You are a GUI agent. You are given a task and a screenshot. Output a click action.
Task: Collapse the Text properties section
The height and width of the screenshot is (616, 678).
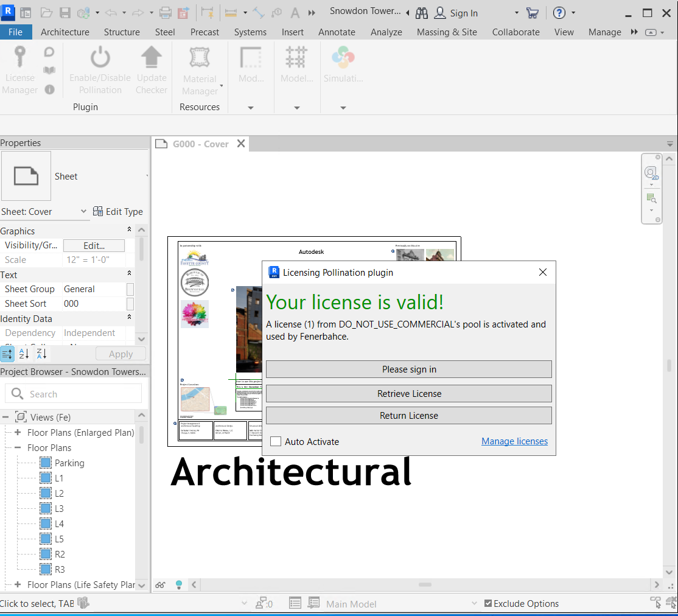(x=129, y=273)
